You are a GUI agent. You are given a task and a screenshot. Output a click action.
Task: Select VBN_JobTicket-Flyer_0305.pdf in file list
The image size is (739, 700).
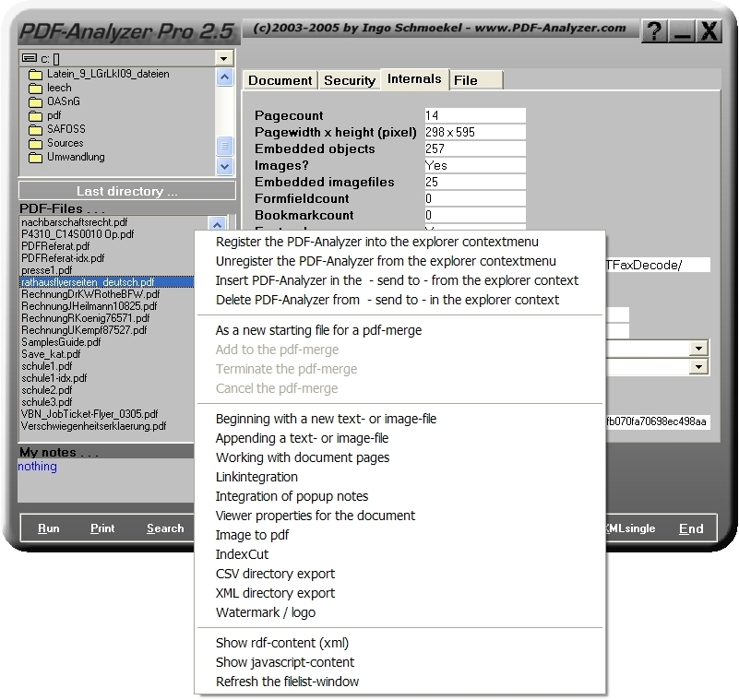coord(89,414)
